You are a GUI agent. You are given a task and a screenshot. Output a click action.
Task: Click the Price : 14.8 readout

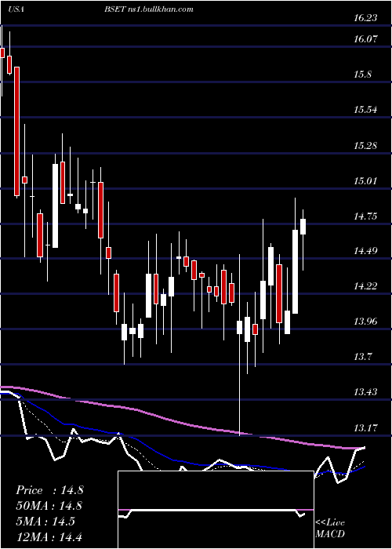[49, 490]
